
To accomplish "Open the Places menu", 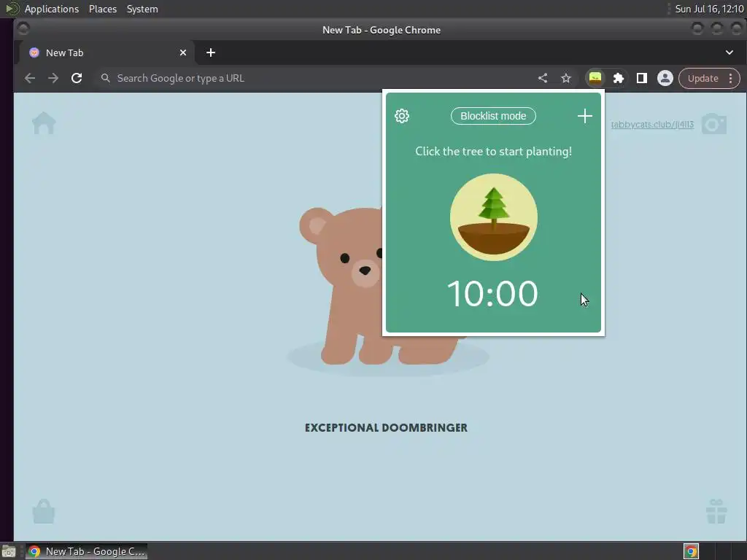I will pos(102,9).
